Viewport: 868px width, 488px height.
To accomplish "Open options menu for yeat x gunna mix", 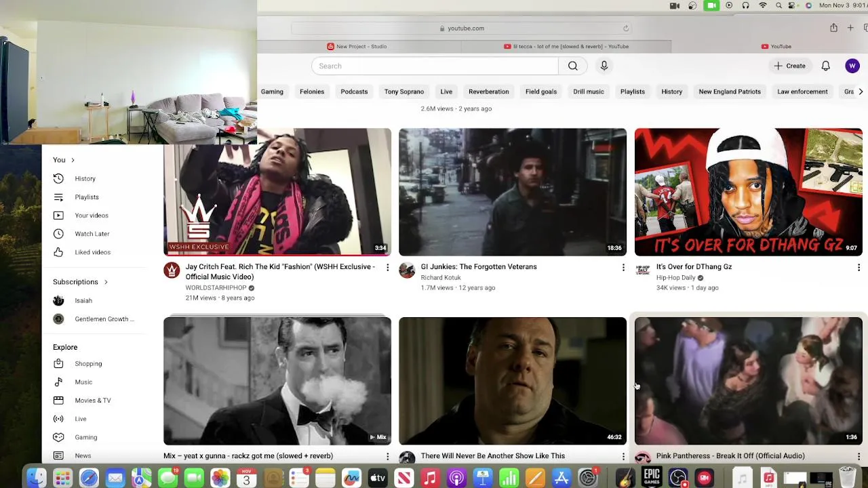I will click(387, 457).
